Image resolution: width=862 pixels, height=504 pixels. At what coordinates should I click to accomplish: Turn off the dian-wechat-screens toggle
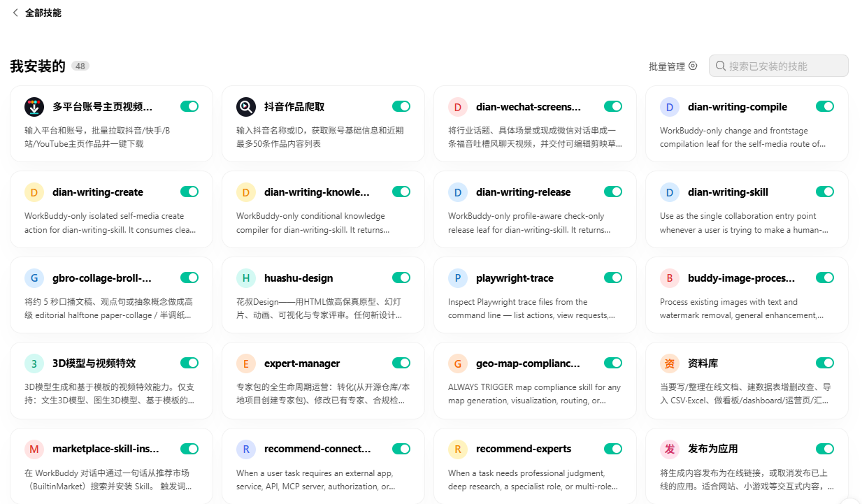pyautogui.click(x=613, y=106)
